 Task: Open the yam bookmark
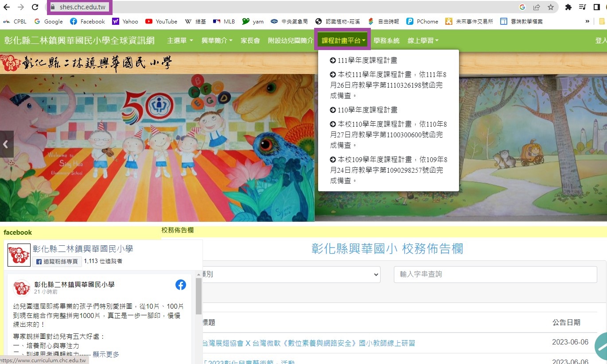253,21
